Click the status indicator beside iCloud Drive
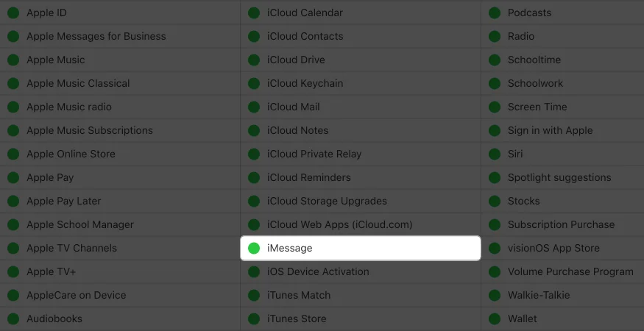644x331 pixels. pos(254,60)
